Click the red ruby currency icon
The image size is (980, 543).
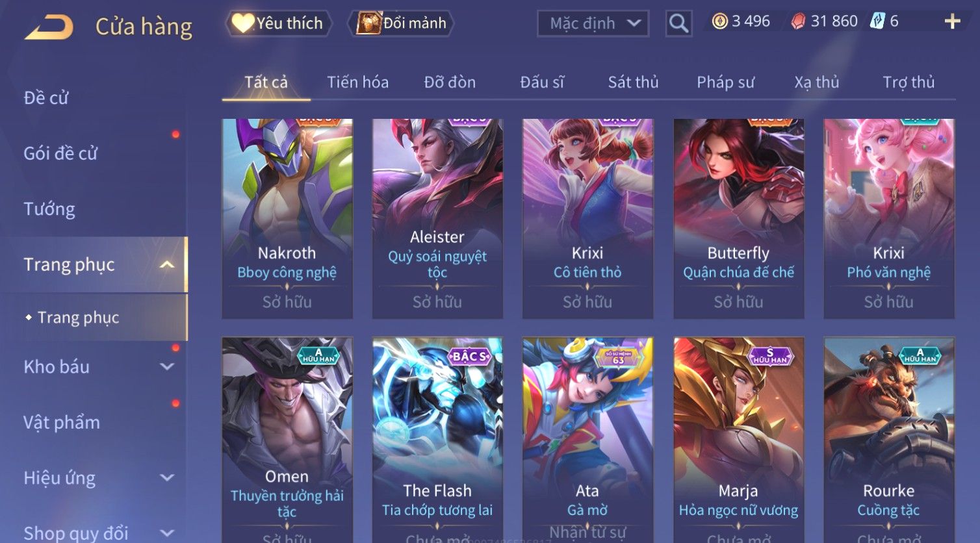(x=798, y=21)
